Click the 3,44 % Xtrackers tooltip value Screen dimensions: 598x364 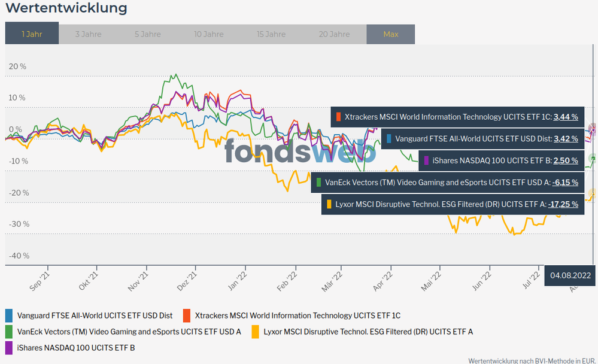(x=566, y=117)
